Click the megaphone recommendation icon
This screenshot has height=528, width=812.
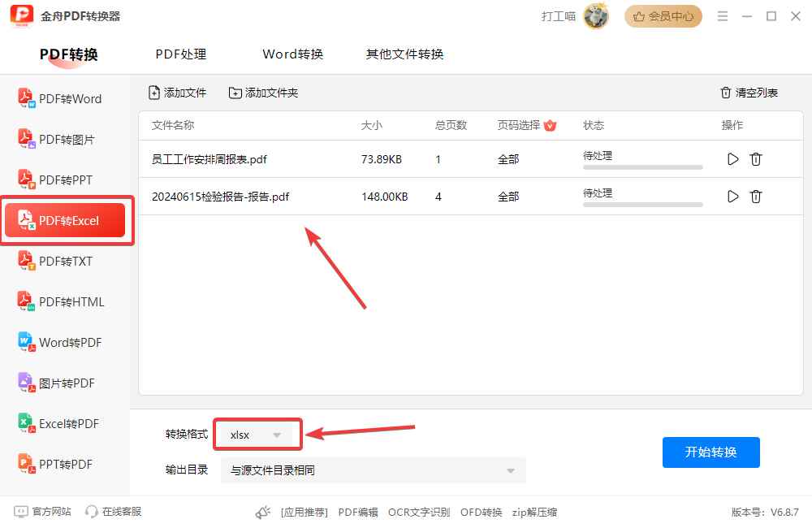pyautogui.click(x=263, y=513)
